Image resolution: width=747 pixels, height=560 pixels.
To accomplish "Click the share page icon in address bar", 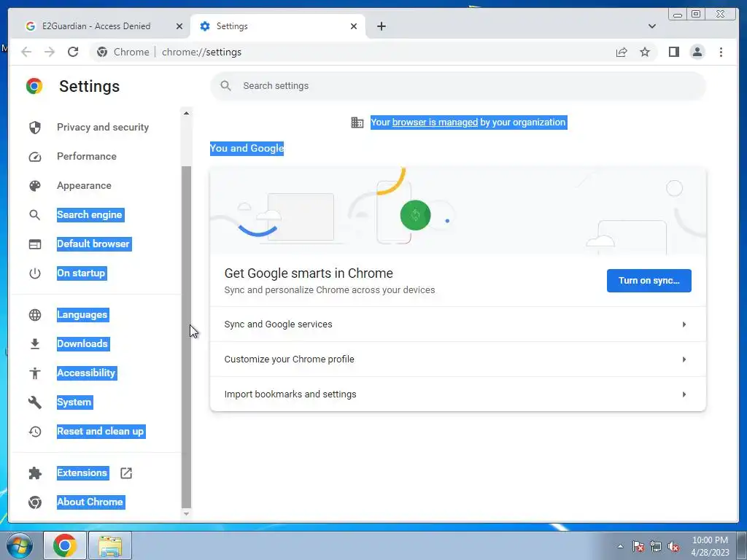I will click(x=622, y=52).
